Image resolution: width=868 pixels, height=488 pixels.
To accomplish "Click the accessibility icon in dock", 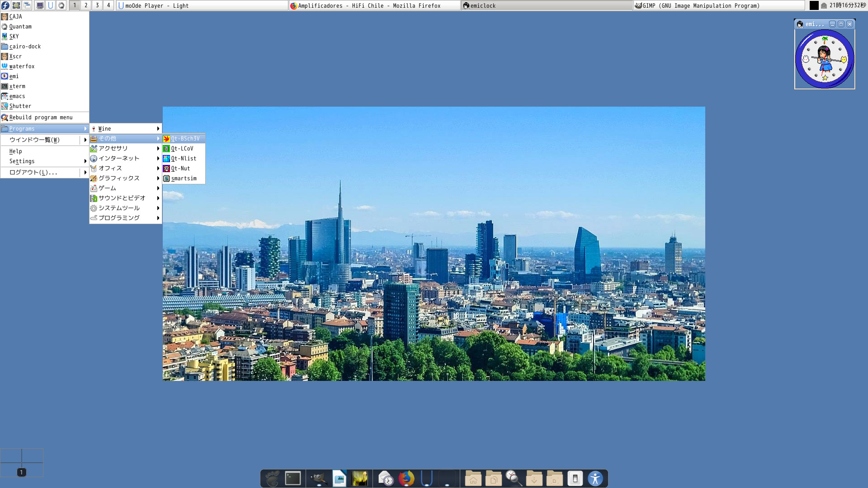I will pos(595,478).
